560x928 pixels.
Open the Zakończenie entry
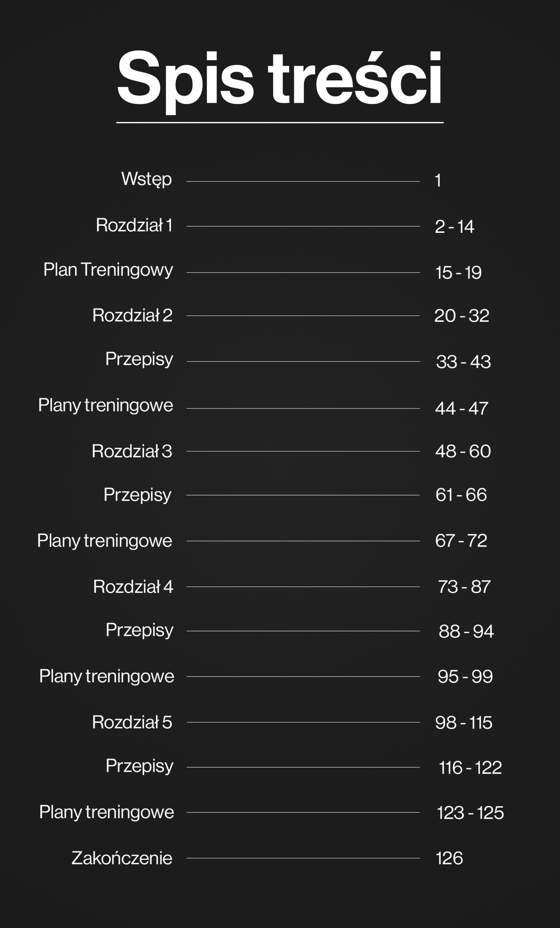point(122,858)
